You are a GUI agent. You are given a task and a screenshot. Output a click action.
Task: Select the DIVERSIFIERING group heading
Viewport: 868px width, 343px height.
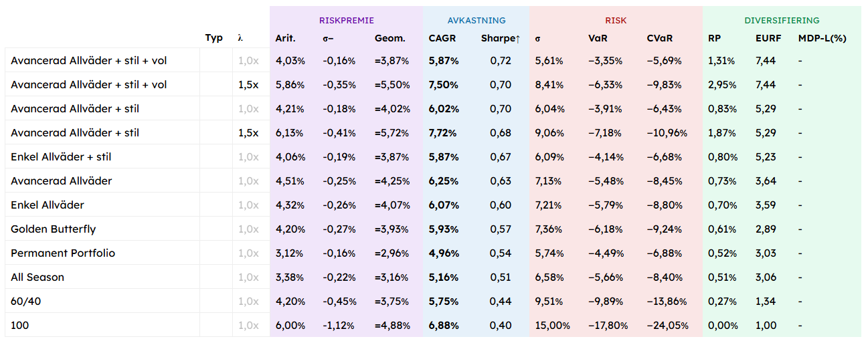tap(782, 20)
